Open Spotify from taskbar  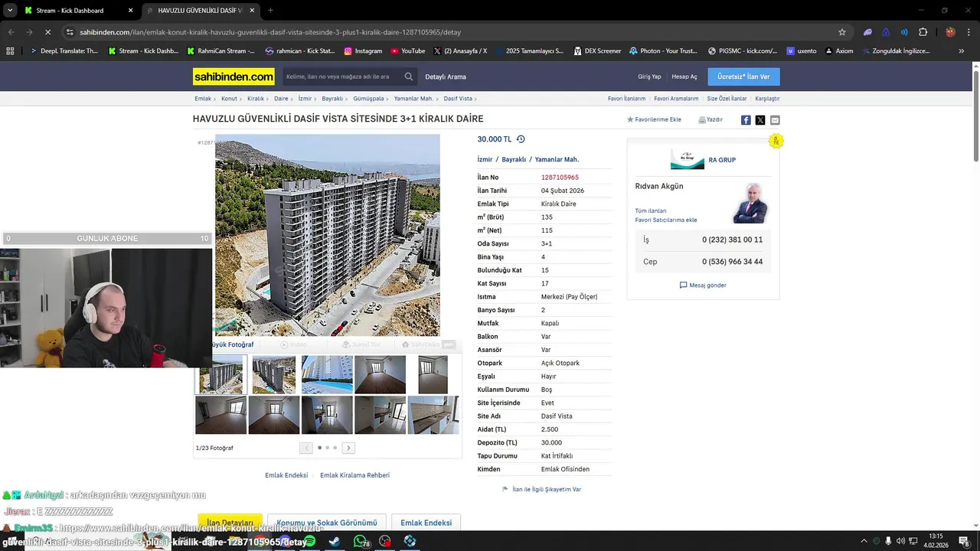coord(309,541)
